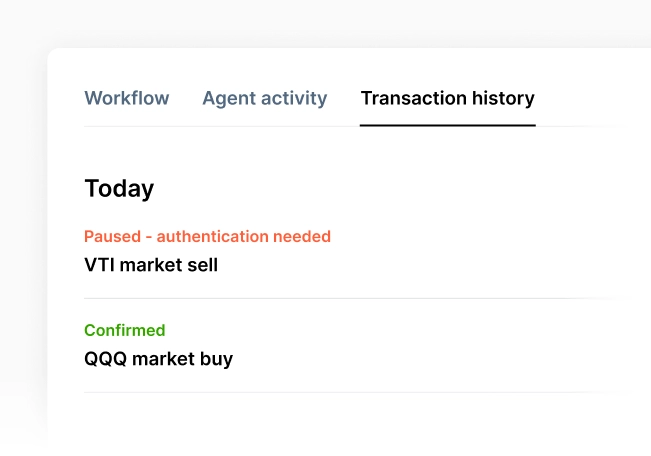Click the 'Paused - authentication needed' status
The height and width of the screenshot is (456, 651).
pos(207,237)
